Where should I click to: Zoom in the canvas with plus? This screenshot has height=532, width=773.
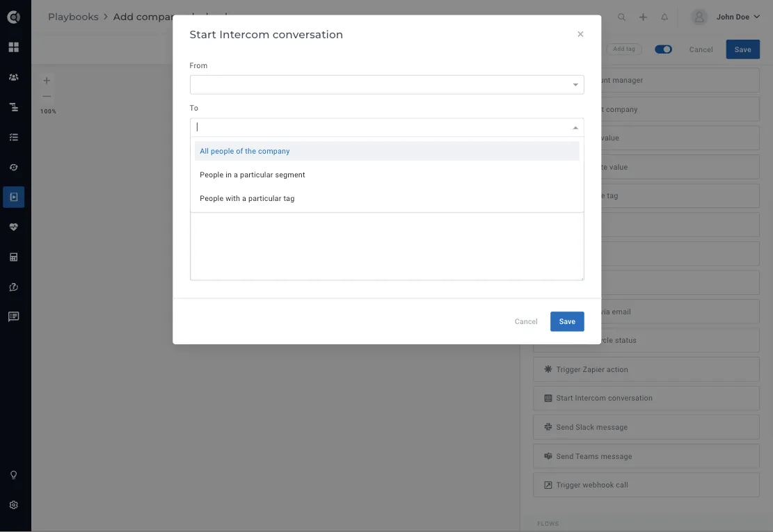coord(47,80)
